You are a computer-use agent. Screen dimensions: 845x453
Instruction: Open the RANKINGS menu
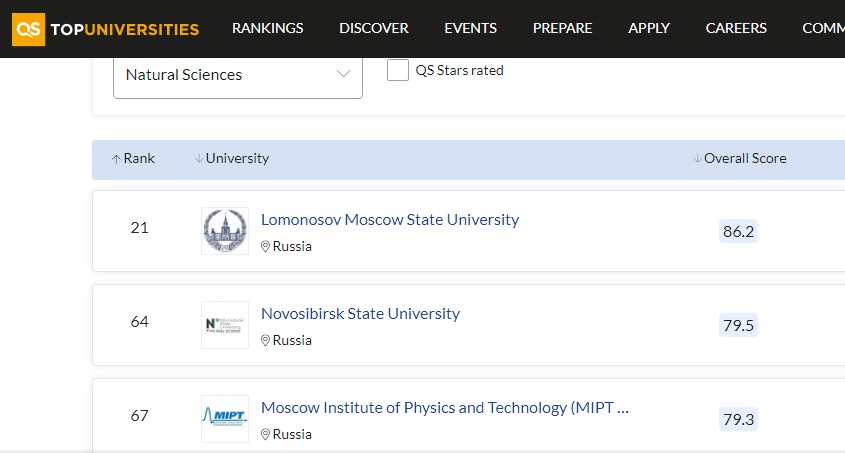click(268, 28)
